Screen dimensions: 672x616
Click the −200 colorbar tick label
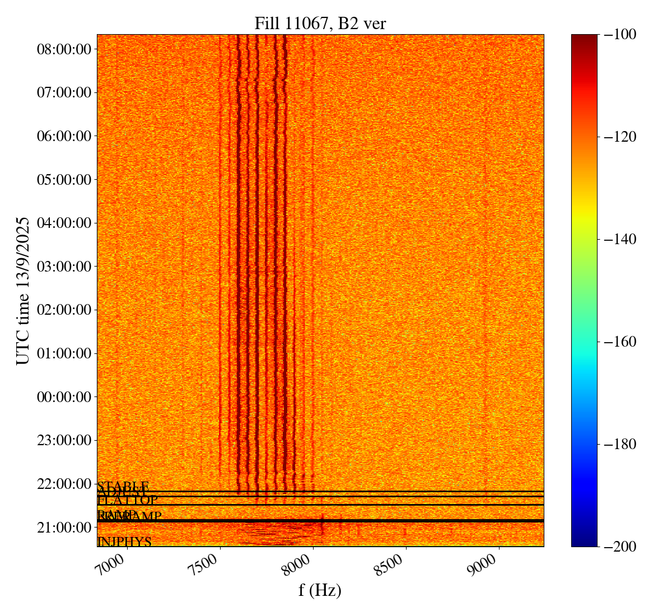point(620,547)
